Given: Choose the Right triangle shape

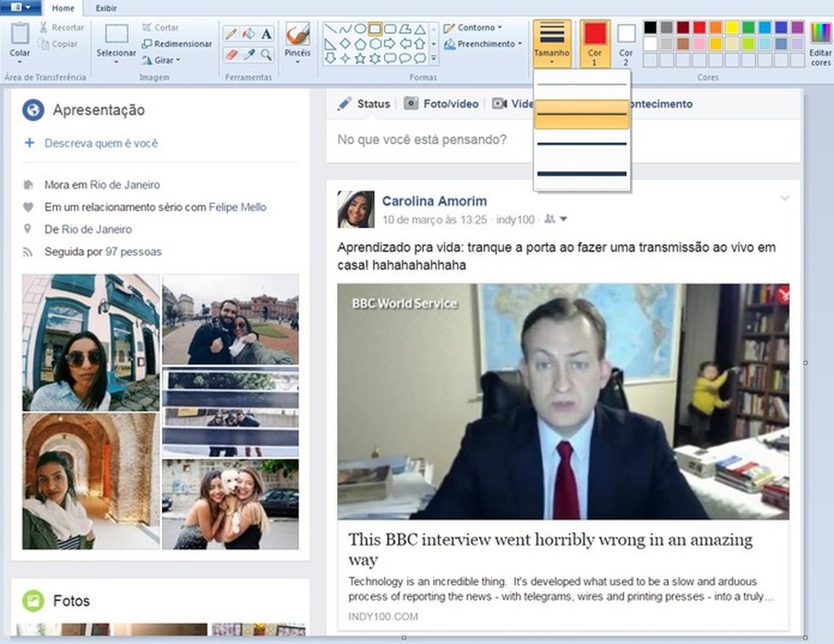Looking at the screenshot, I should coord(331,43).
